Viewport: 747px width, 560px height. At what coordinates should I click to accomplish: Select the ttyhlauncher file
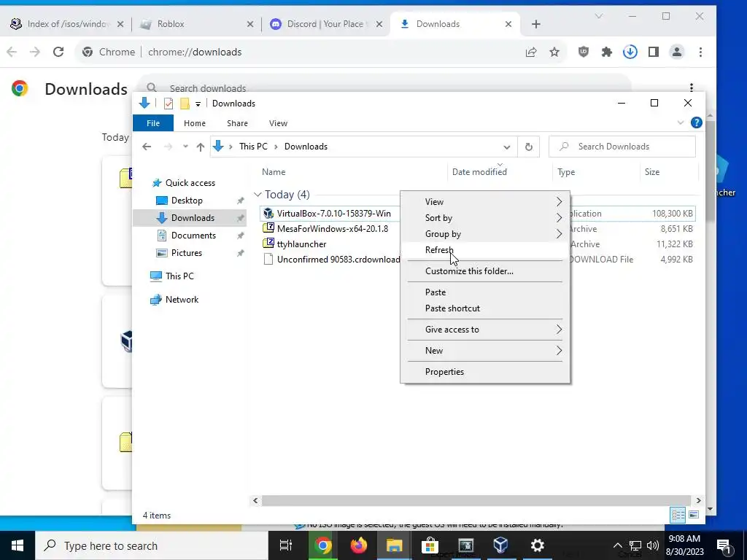[301, 244]
